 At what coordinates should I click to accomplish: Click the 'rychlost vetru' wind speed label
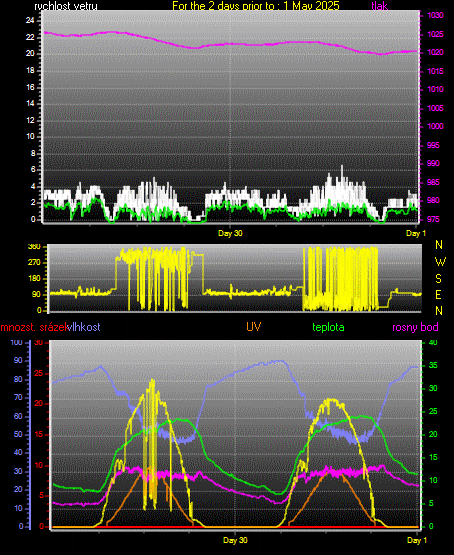coord(66,6)
